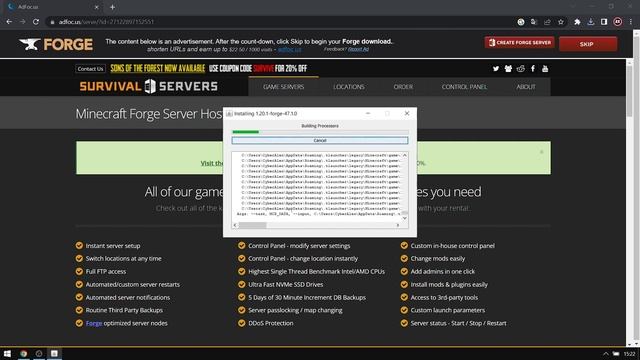Click the webpage vertical scrollbar thumb
The width and height of the screenshot is (640, 360).
(x=629, y=90)
